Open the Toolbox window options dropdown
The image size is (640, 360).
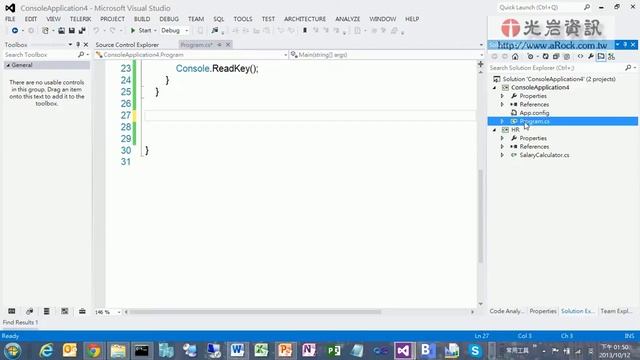tap(70, 44)
